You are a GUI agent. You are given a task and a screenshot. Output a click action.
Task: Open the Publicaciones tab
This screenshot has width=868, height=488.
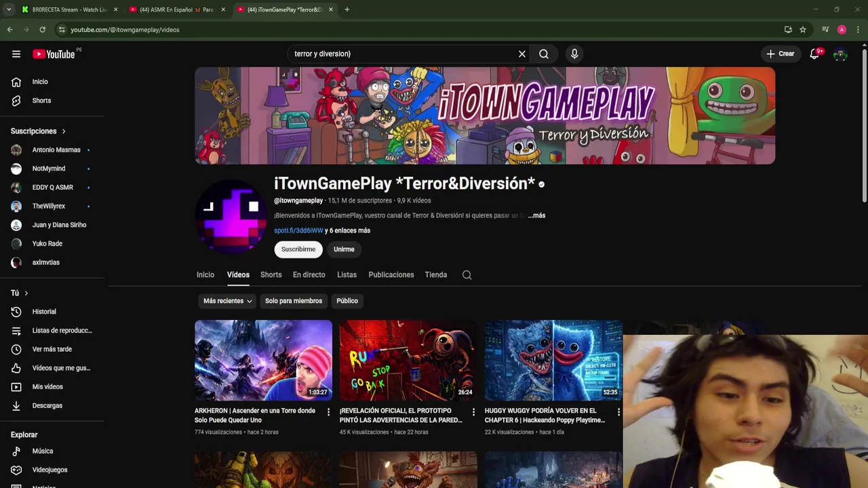[x=391, y=275]
